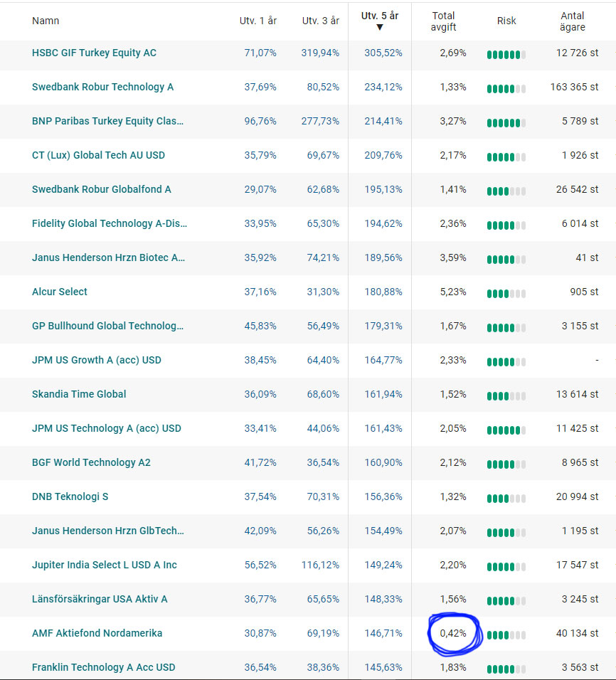Viewport: 616px width, 680px height.
Task: Click circled 0,42% fee value
Action: 452,633
